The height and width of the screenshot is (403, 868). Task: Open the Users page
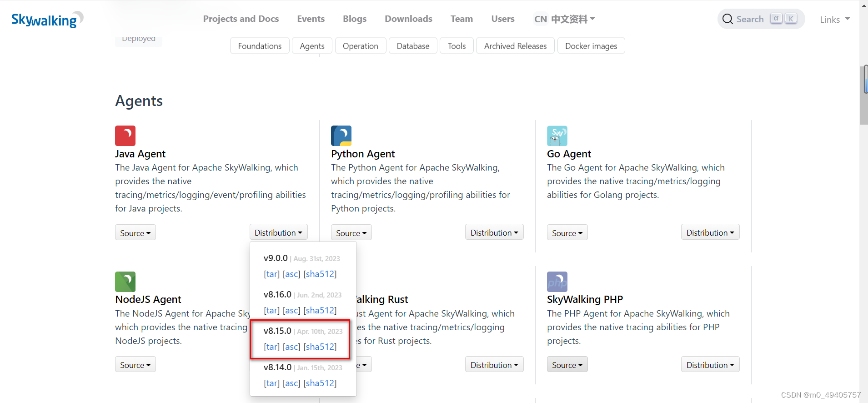pos(503,19)
